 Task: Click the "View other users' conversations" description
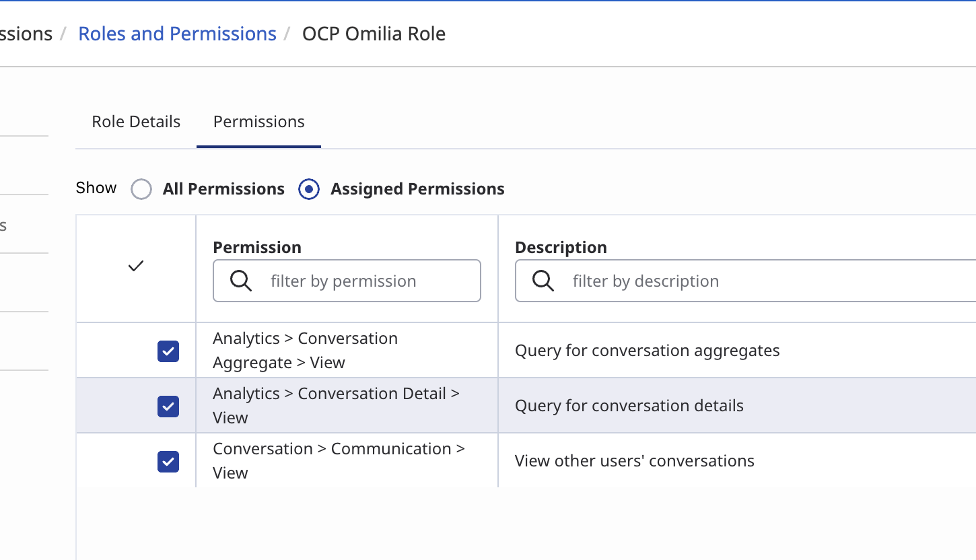coord(634,461)
